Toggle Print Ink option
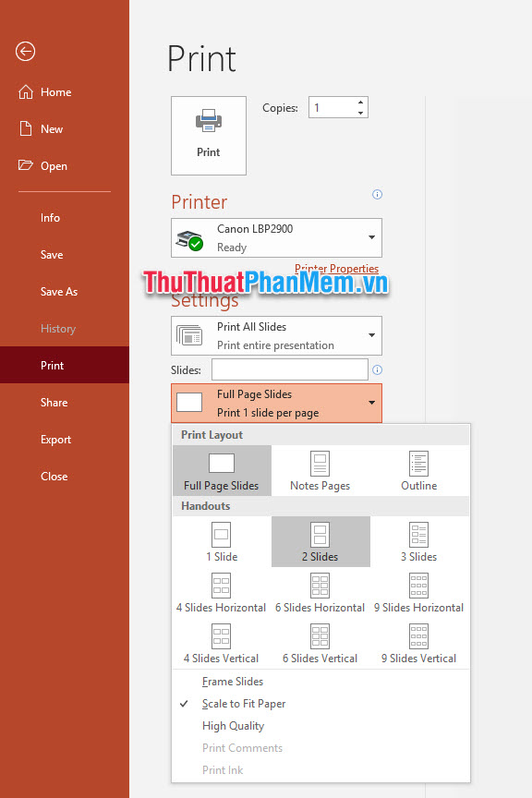The width and height of the screenshot is (532, 798). coord(320,770)
